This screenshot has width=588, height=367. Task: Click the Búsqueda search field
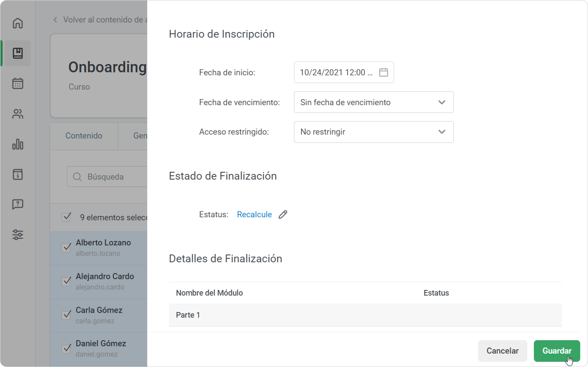click(x=107, y=177)
